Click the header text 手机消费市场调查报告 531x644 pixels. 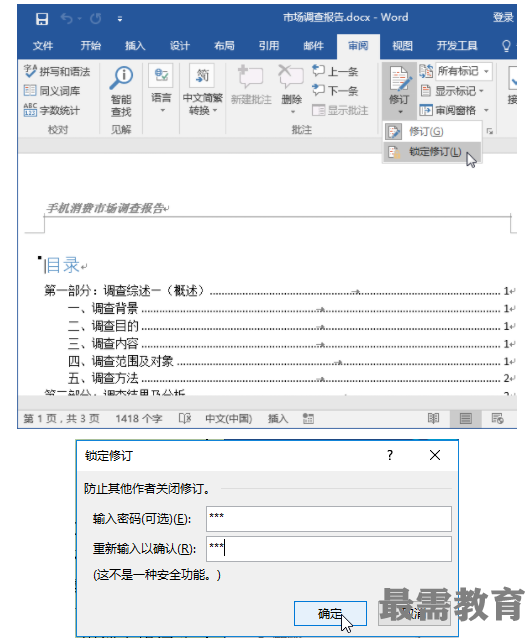click(105, 208)
